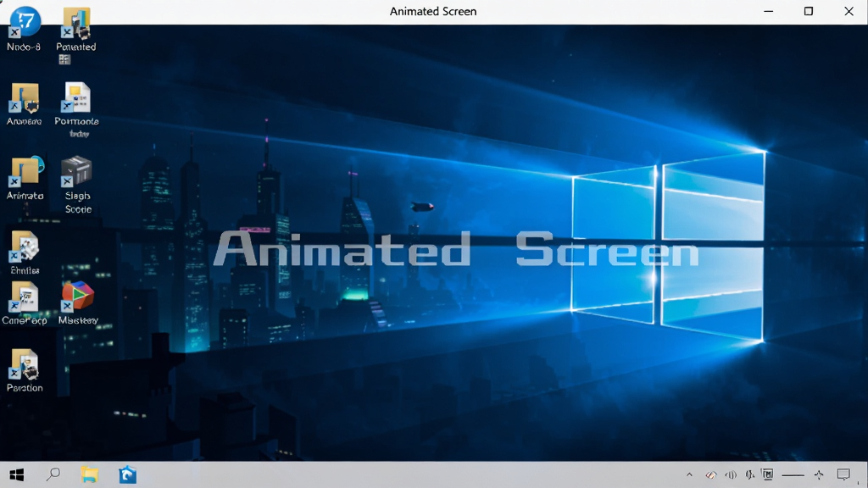
Task: Open the colorful polygon "Mastery" shortcut
Action: 77,296
